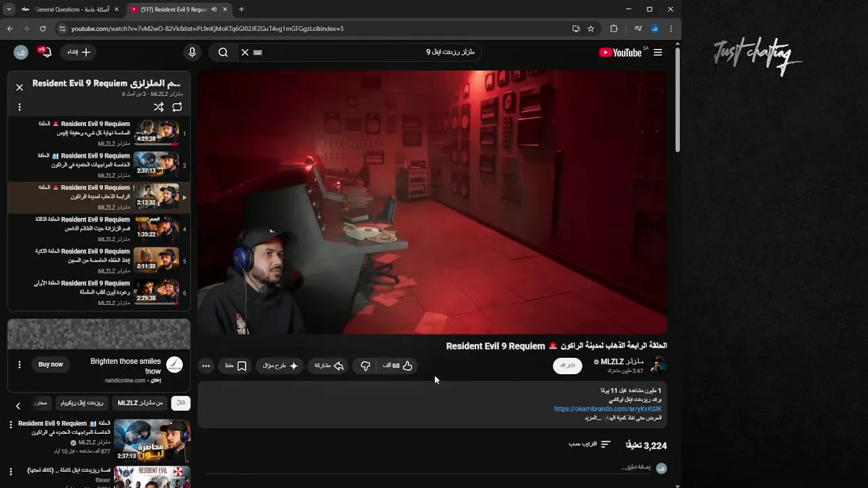868x488 pixels.
Task: Open the notifications bell showing 9+
Action: tap(45, 52)
